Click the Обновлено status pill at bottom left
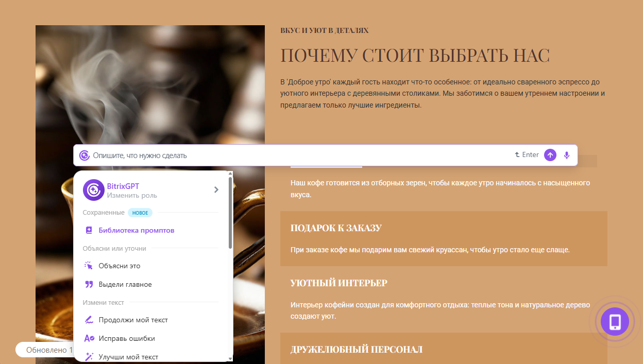This screenshot has height=364, width=643. click(45, 350)
